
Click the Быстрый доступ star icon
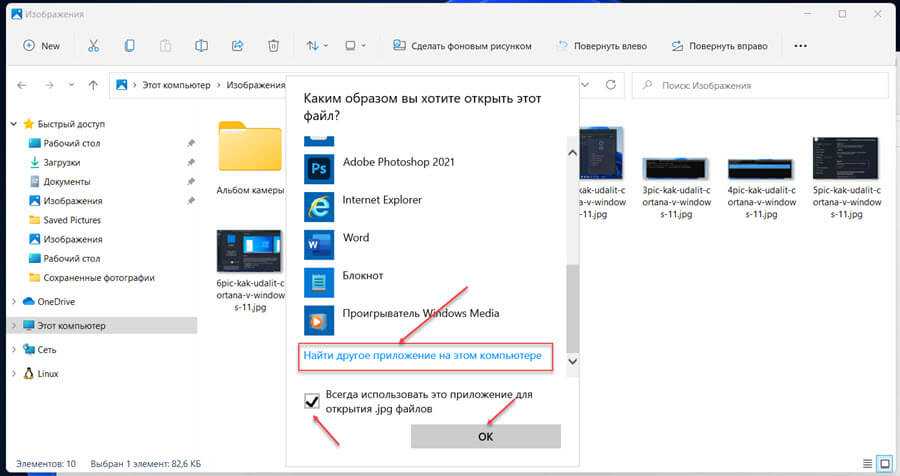coord(29,123)
